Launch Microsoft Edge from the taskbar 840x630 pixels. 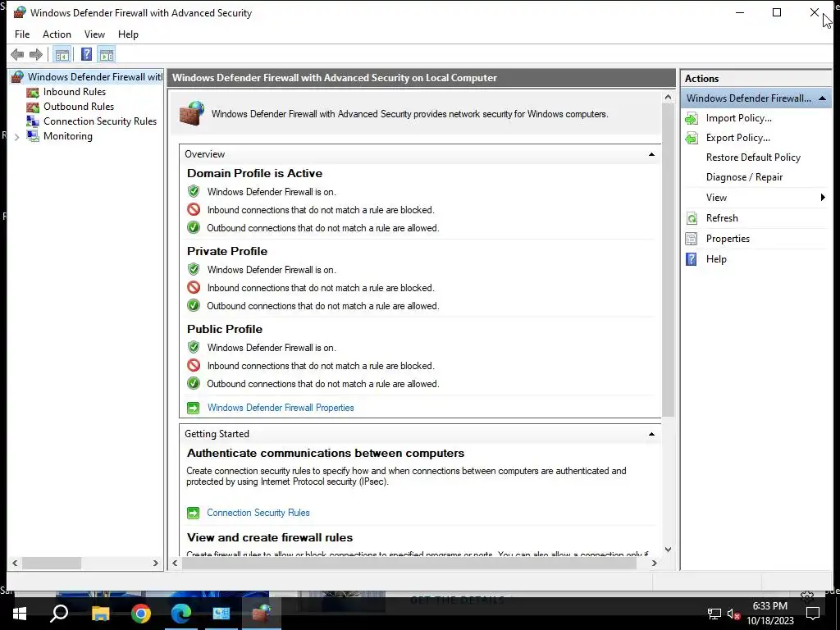[181, 614]
